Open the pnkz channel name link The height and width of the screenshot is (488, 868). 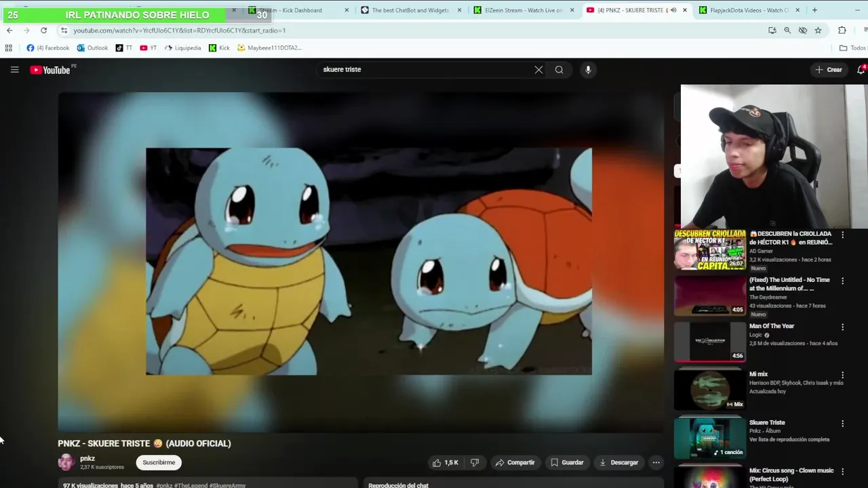87,458
